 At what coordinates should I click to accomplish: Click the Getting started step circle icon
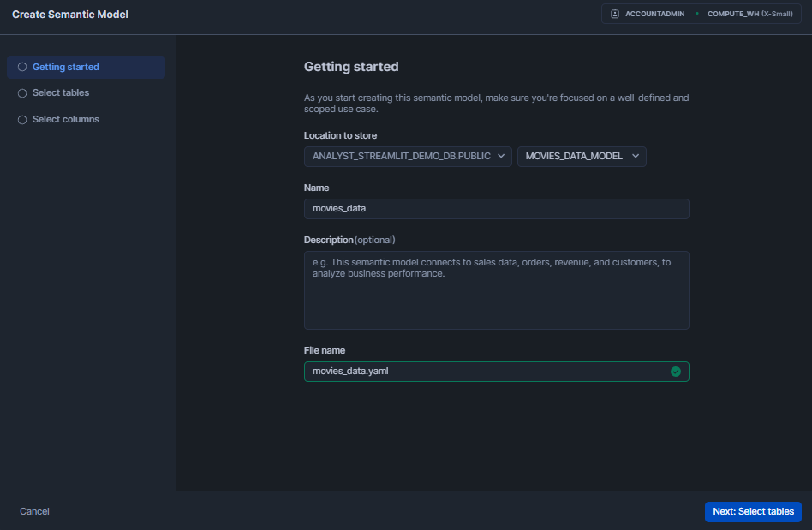[x=22, y=66]
